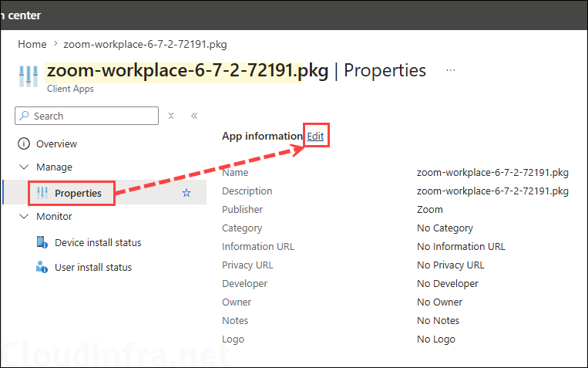The height and width of the screenshot is (368, 588).
Task: Click the app sliders icon beside page title
Action: pyautogui.click(x=29, y=76)
